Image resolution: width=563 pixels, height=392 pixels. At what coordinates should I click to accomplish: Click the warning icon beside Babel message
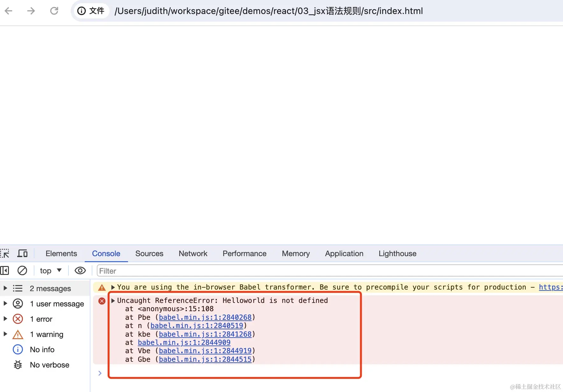tap(102, 288)
